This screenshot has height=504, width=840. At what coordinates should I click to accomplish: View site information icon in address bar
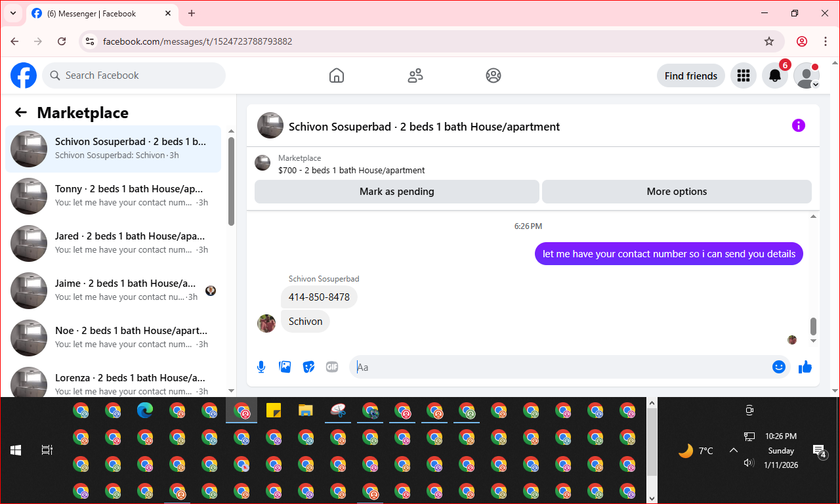(x=91, y=41)
